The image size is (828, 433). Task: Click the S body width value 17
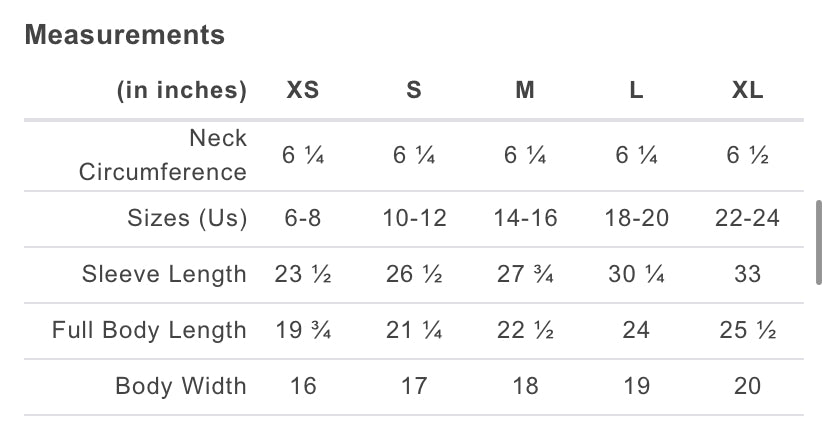[414, 386]
